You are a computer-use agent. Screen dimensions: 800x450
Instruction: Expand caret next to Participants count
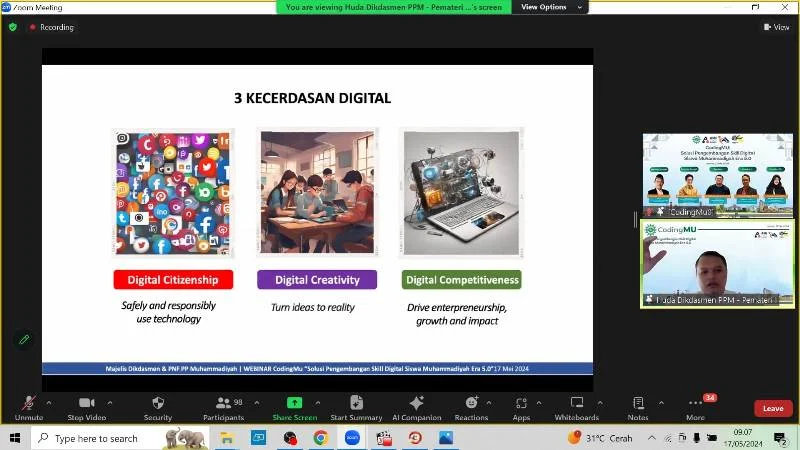click(257, 403)
